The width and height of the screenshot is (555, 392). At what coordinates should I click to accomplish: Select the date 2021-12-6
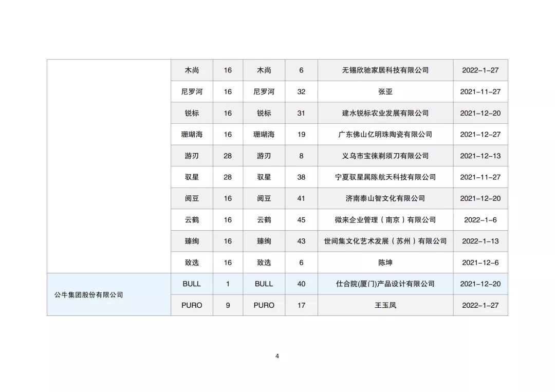tap(480, 263)
